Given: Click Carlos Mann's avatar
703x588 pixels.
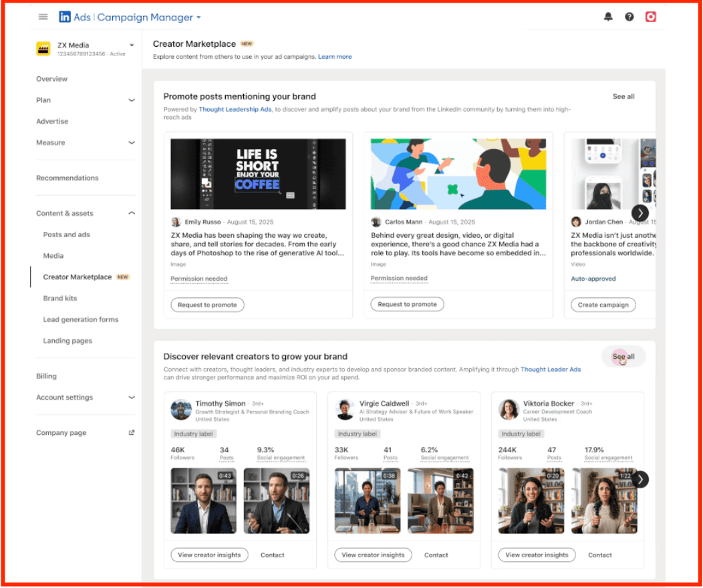Looking at the screenshot, I should coord(376,222).
